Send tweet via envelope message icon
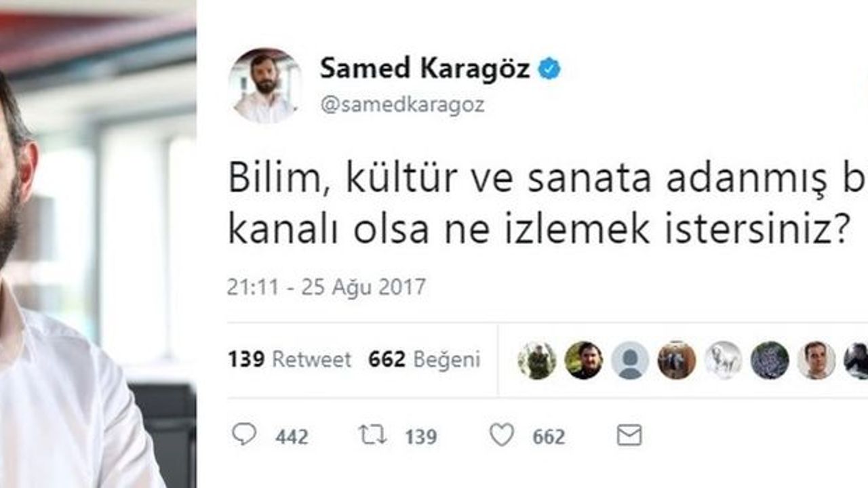This screenshot has height=488, width=868. coord(629,435)
